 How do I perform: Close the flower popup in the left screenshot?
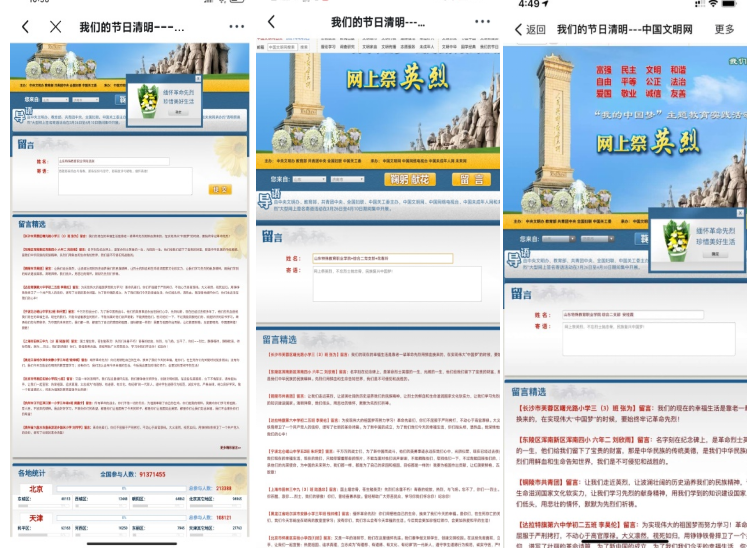197,78
